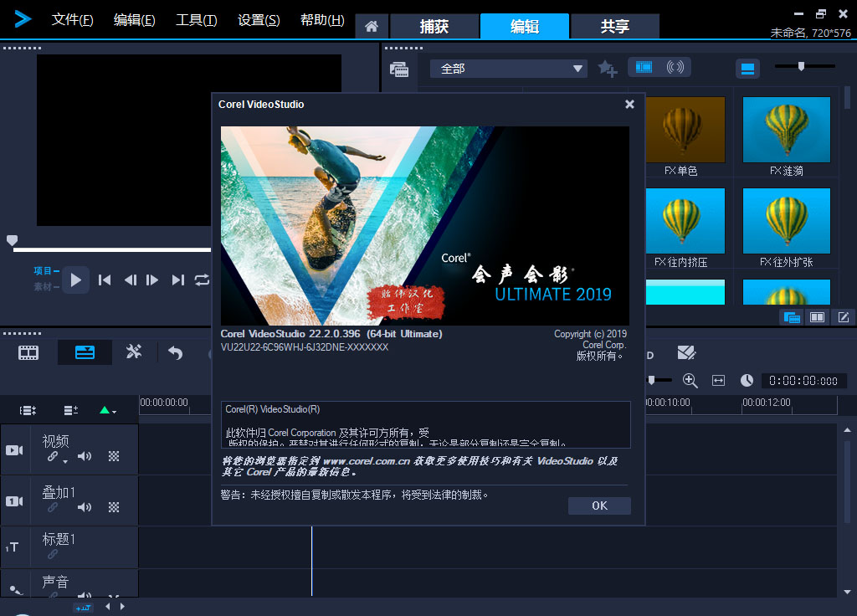Toggle ripple editing link on 标题1
The image size is (857, 616).
pyautogui.click(x=53, y=554)
